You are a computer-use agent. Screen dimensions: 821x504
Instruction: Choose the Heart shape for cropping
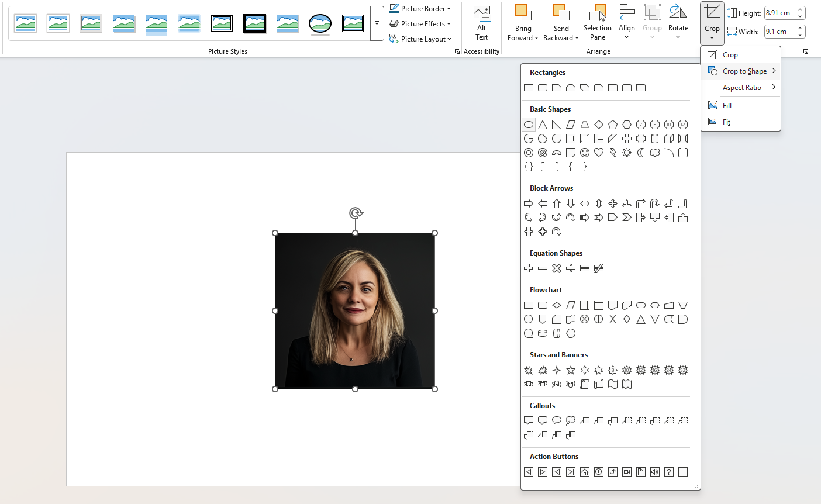tap(599, 153)
